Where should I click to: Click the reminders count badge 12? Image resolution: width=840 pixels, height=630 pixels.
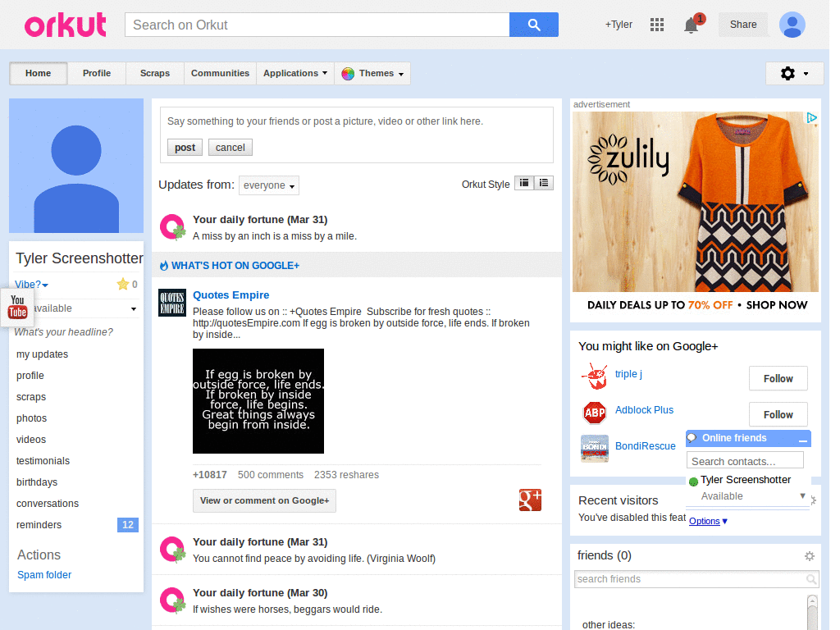click(127, 525)
